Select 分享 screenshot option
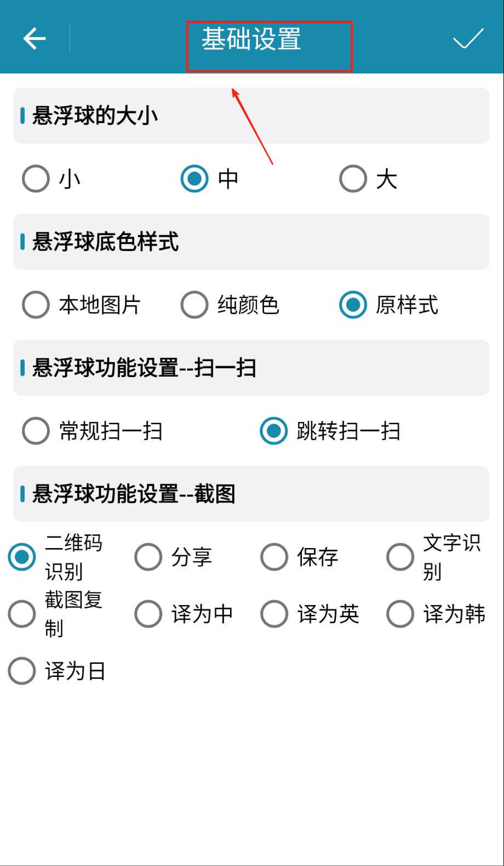The width and height of the screenshot is (504, 866). pos(148,557)
